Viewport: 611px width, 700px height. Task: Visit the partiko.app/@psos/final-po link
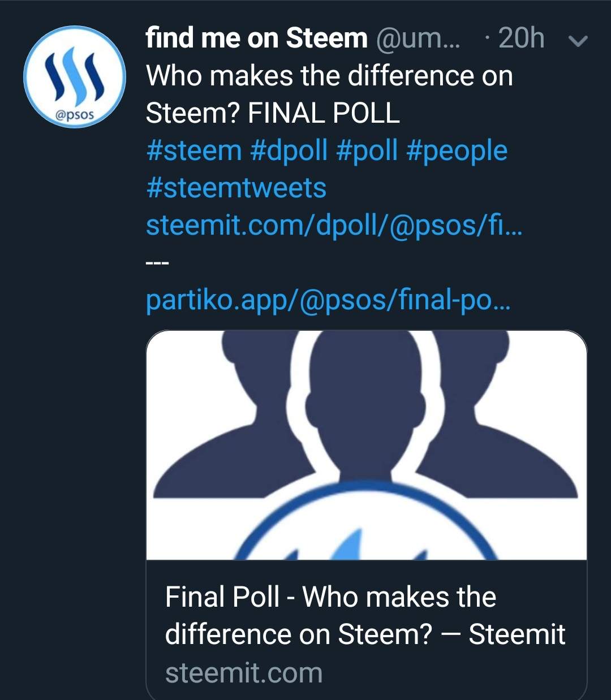[328, 300]
